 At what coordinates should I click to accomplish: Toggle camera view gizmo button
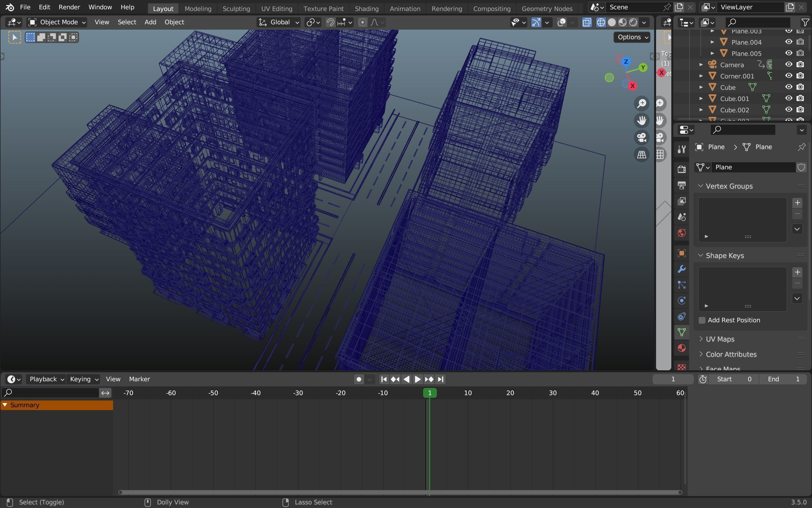tap(641, 137)
